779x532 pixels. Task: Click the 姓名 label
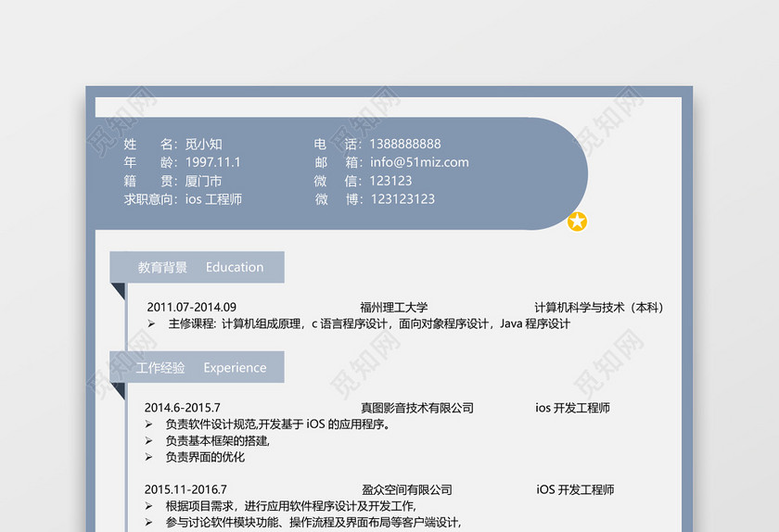[x=148, y=144]
